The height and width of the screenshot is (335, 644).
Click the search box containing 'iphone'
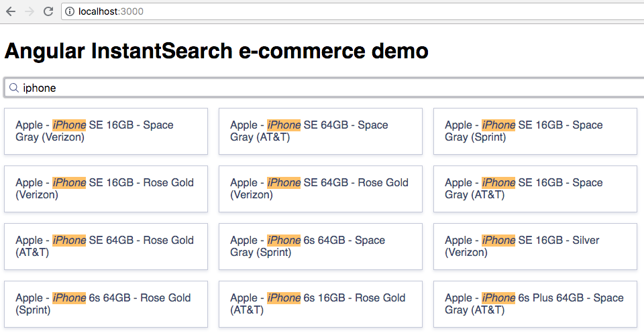(322, 88)
